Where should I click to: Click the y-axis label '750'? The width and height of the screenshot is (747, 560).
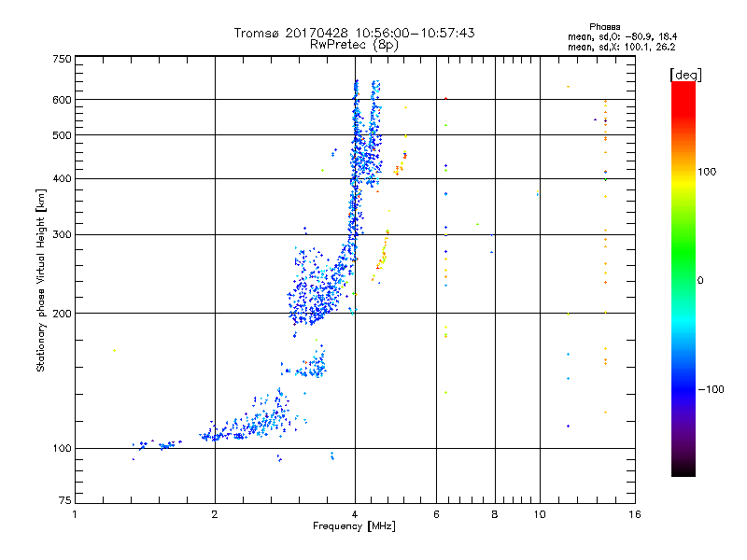(x=62, y=59)
